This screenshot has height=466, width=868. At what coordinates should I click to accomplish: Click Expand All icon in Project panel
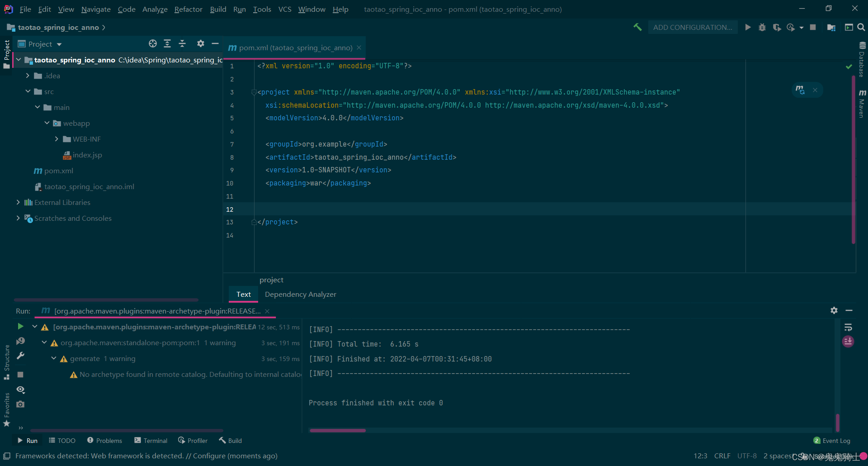(x=167, y=43)
